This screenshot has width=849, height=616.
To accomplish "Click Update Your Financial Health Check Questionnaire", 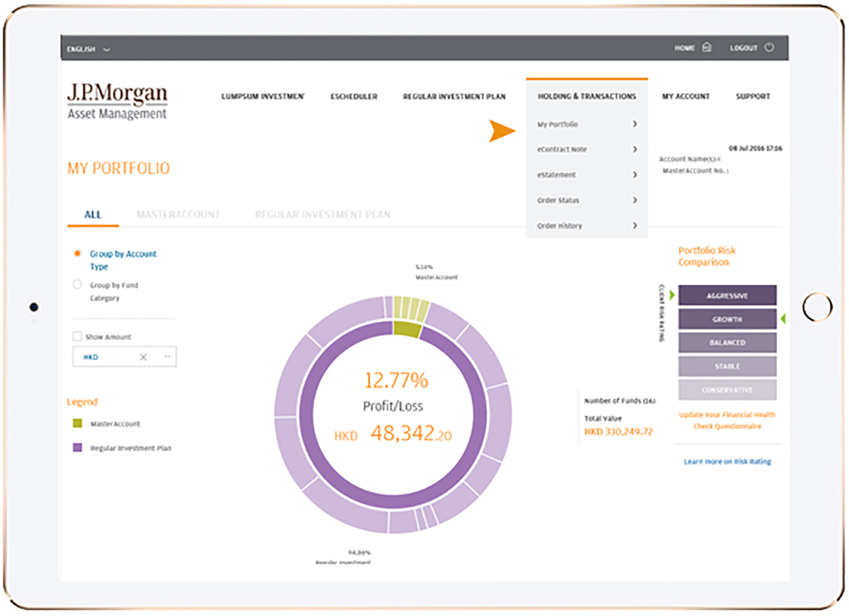I will (x=727, y=420).
